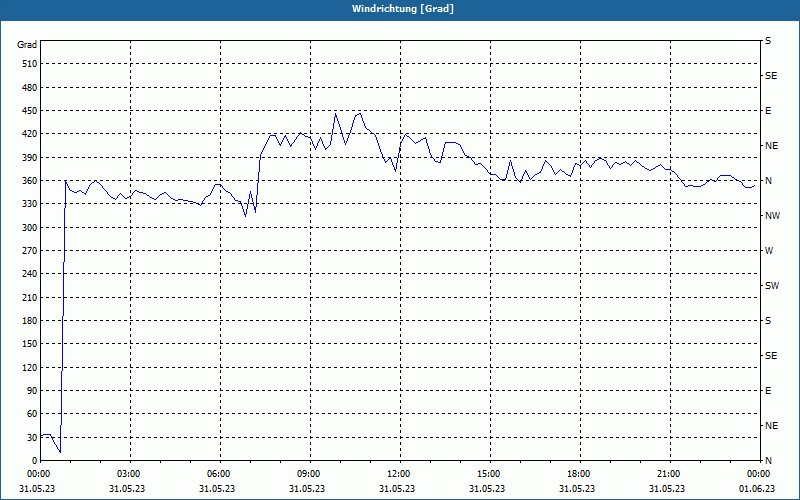Select the 18:00 x-axis time label
Viewport: 800px width, 500px height.
tap(580, 474)
